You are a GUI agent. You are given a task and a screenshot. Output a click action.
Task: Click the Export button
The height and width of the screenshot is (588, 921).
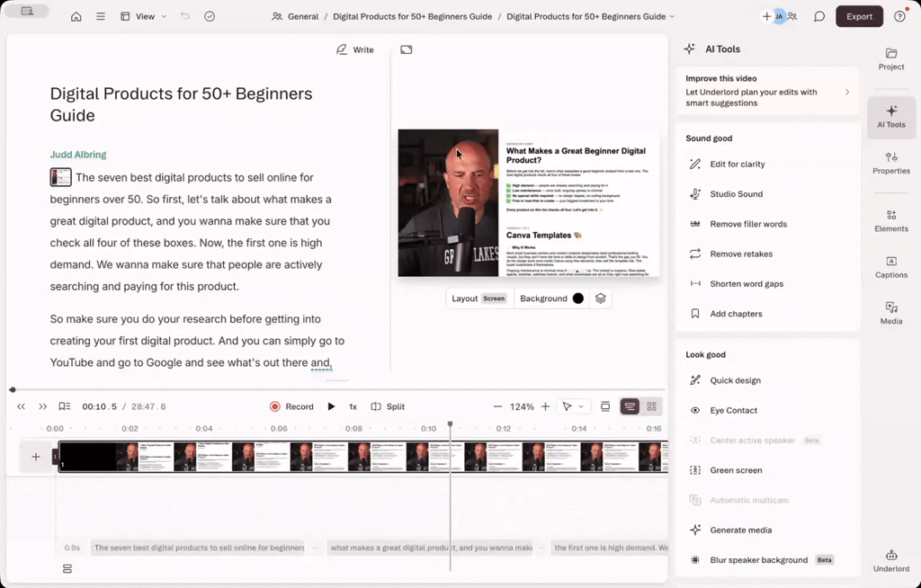[x=859, y=16]
